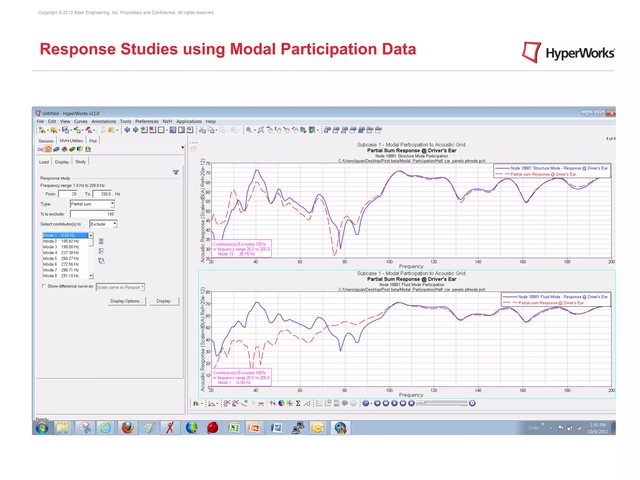Click the Firefox icon in the taskbar
The image size is (640, 480).
pos(126,427)
